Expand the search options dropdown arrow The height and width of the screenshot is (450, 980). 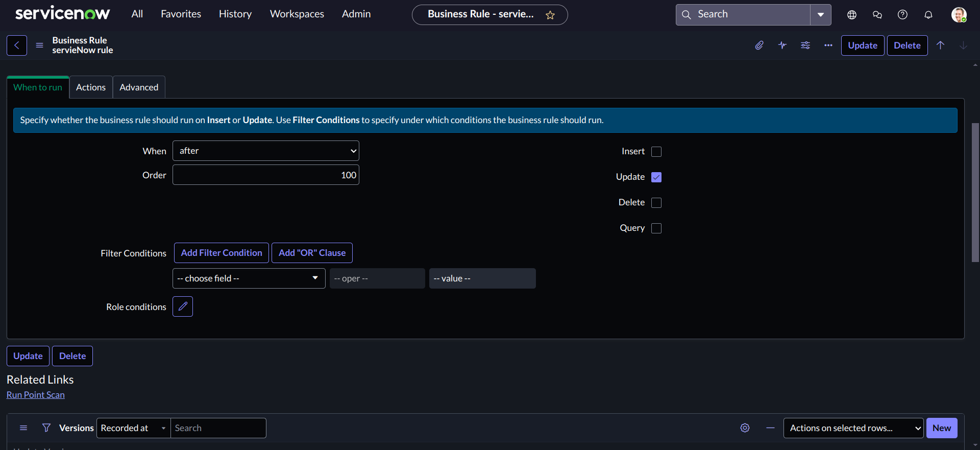[x=821, y=15]
